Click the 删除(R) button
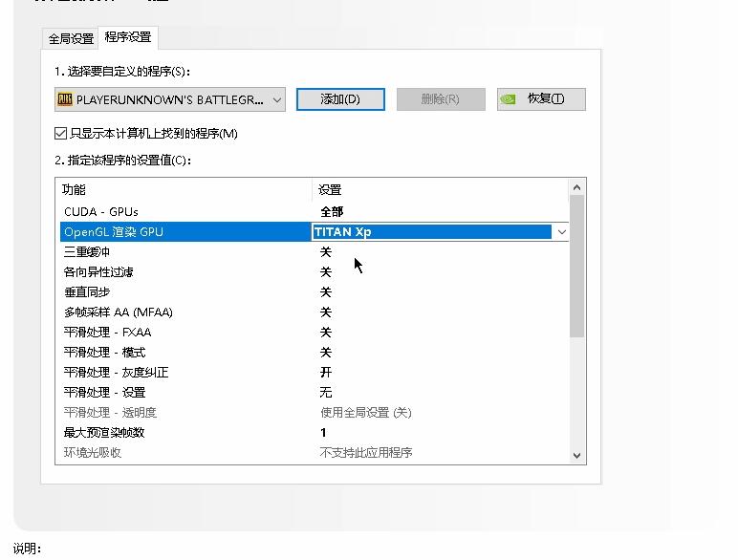This screenshot has height=560, width=738. point(441,99)
